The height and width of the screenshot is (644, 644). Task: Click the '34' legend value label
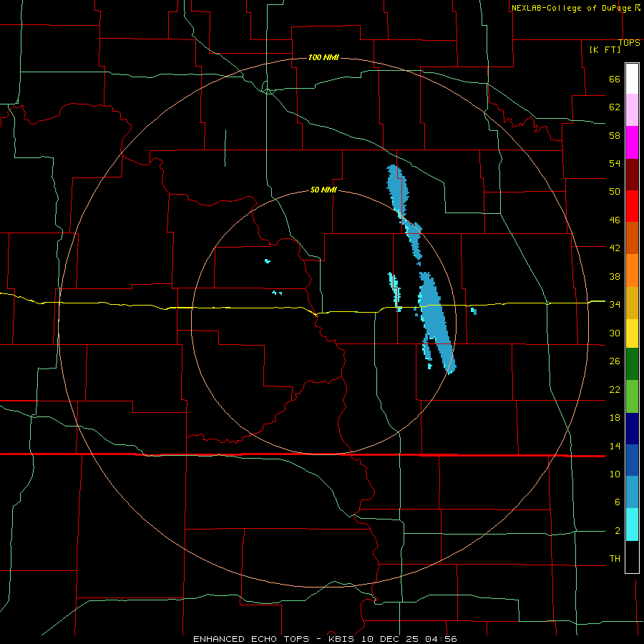[615, 305]
